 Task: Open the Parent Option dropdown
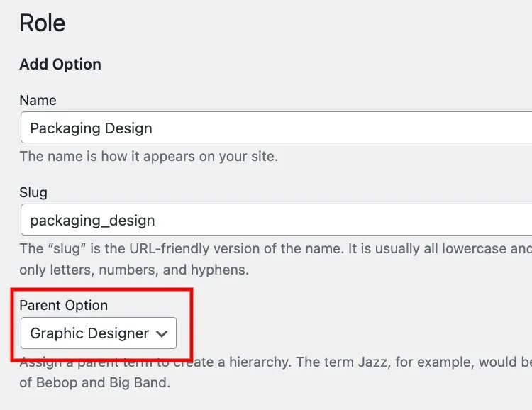(99, 333)
